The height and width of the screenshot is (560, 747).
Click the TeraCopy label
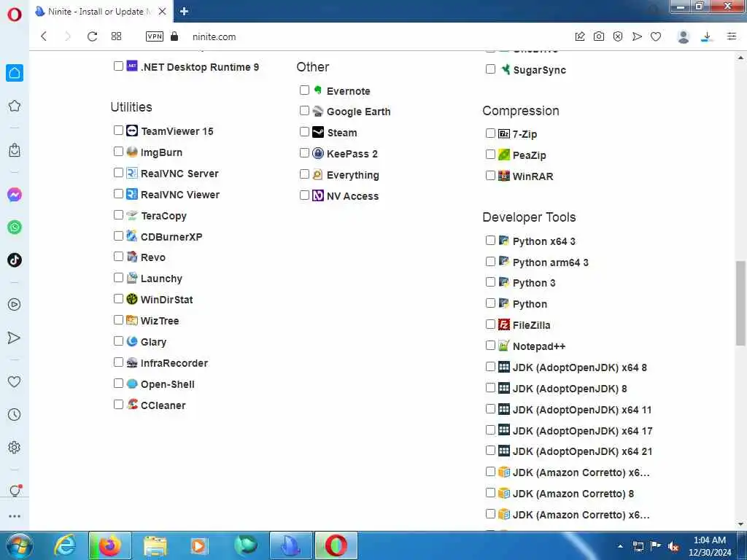pos(163,216)
